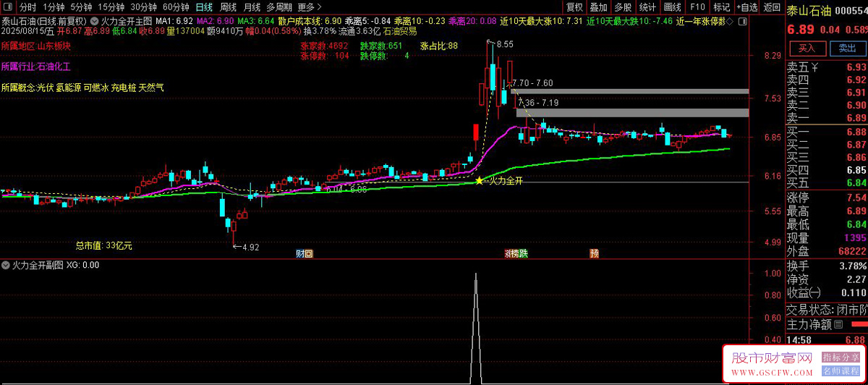Image resolution: width=868 pixels, height=385 pixels.
Task: Switch to 分时 intraday chart
Action: click(27, 7)
